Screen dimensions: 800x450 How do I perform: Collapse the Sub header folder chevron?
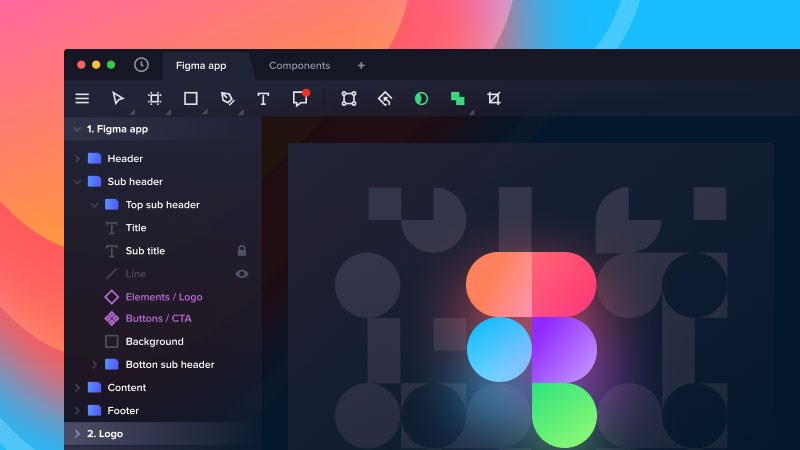77,182
